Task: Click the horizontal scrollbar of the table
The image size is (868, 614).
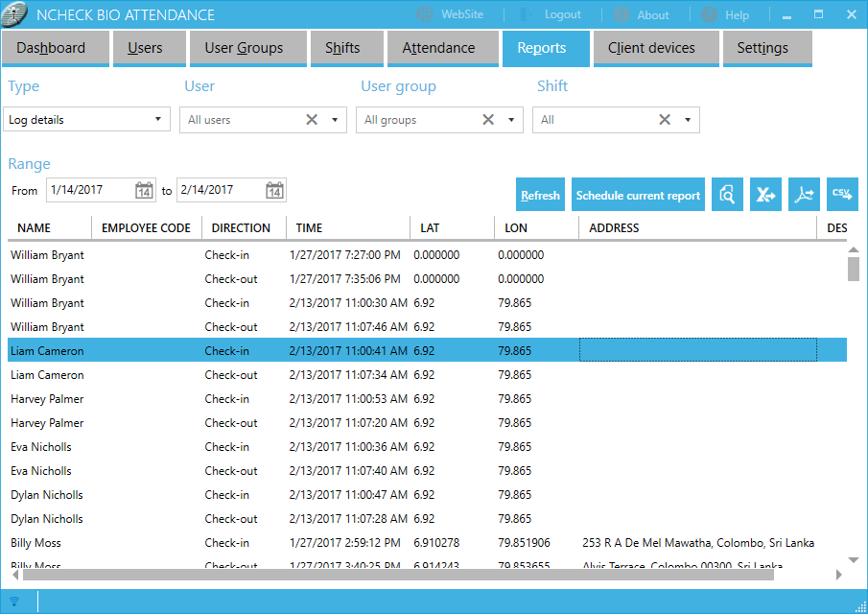Action: click(x=398, y=575)
